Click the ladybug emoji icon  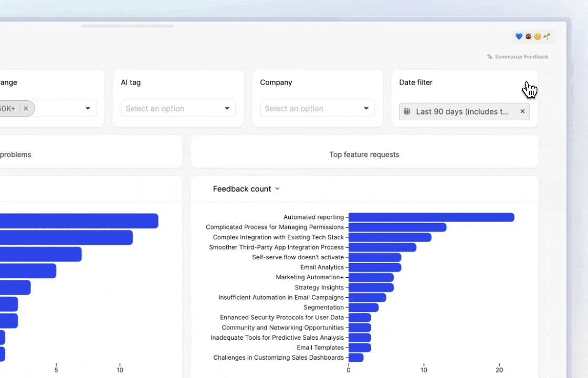pyautogui.click(x=528, y=36)
